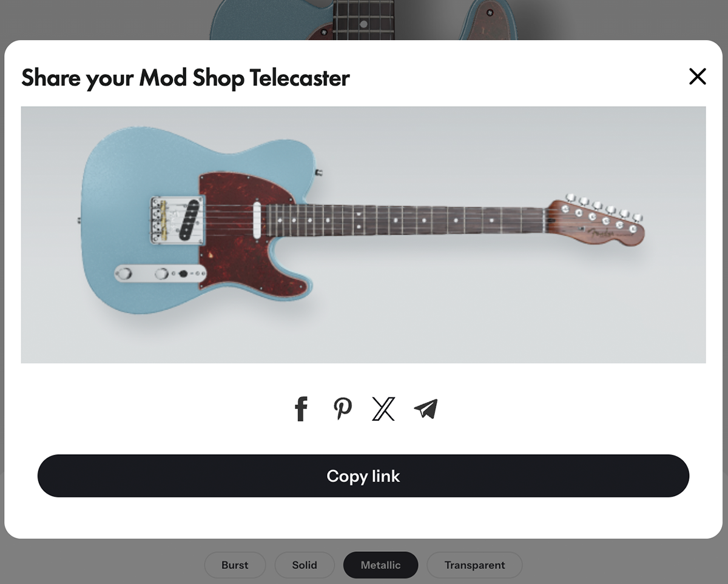Click the Copy link button
Screen dimensions: 728x584
(x=363, y=476)
